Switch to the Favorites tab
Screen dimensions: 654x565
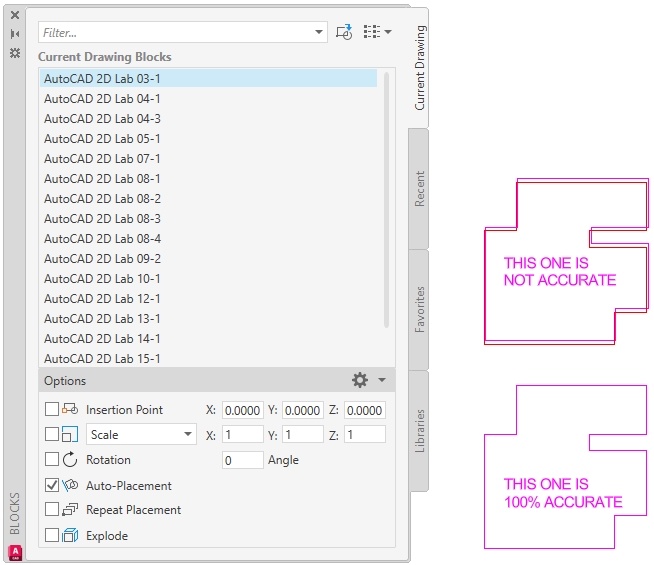[419, 309]
